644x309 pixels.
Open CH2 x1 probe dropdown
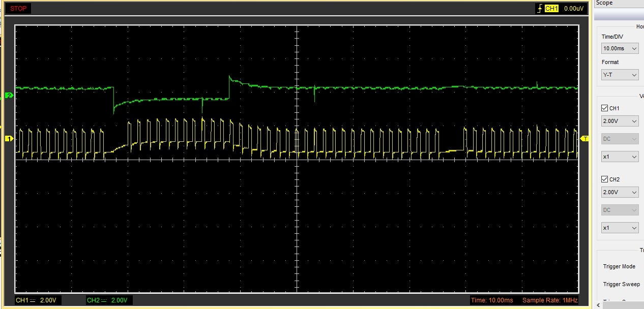click(620, 228)
